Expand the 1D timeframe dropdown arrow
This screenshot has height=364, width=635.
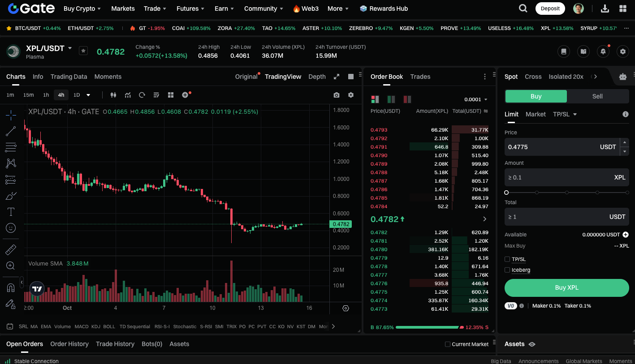[88, 95]
